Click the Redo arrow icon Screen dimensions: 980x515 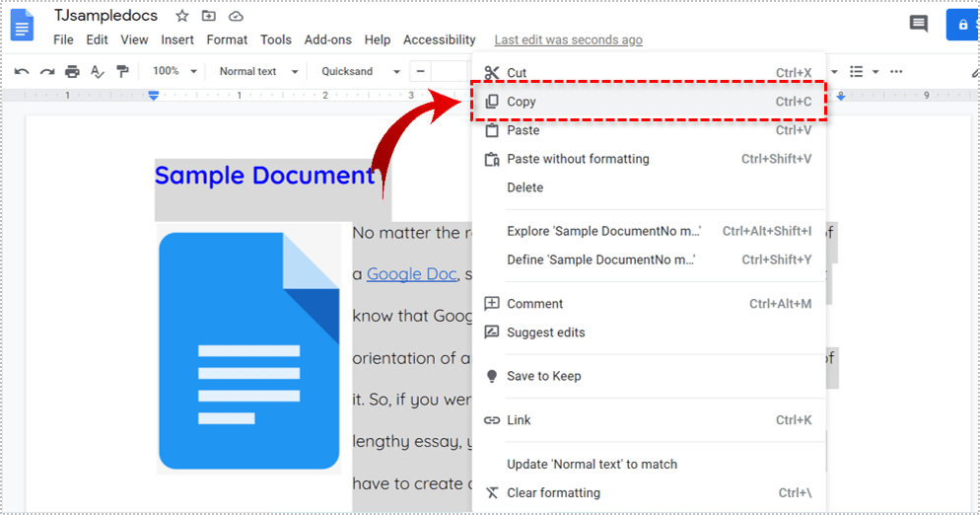click(46, 71)
